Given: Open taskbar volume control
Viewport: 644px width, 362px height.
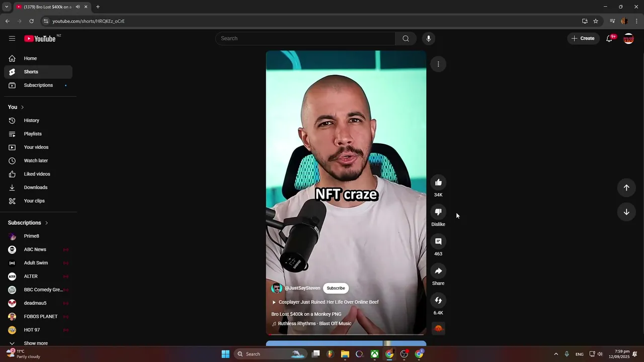Looking at the screenshot, I should tap(600, 354).
